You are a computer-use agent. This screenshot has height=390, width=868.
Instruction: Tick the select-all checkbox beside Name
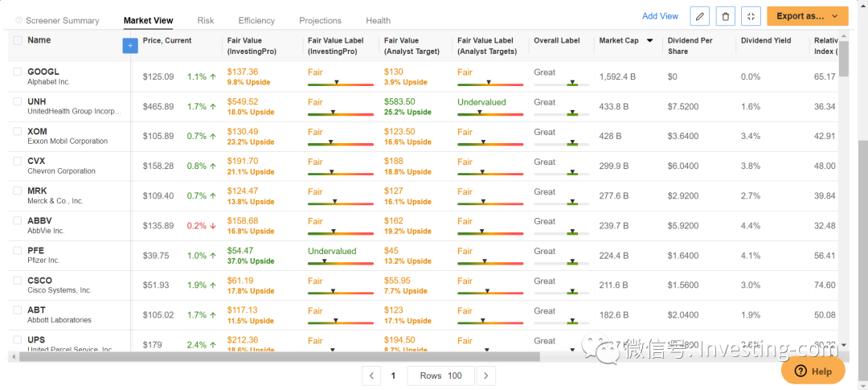[18, 40]
